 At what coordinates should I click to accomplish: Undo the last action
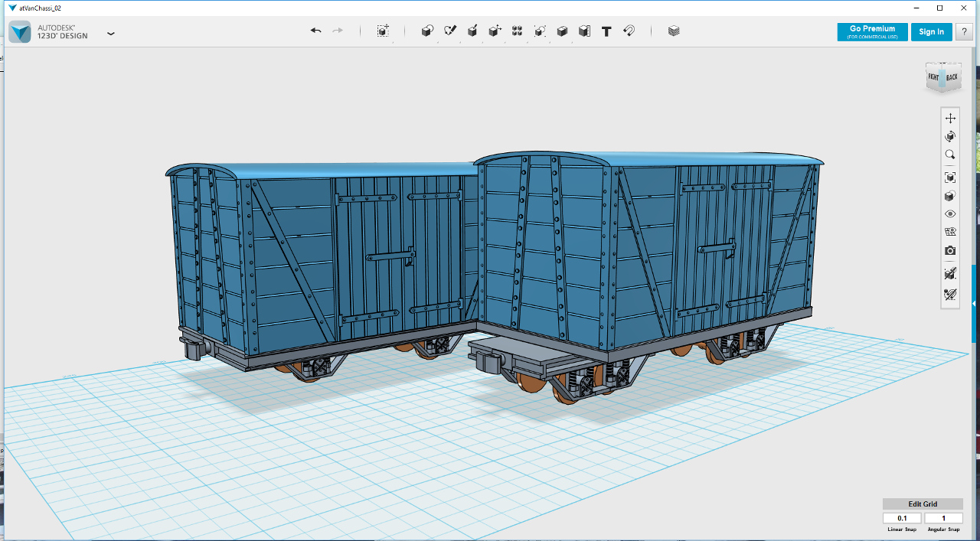point(315,31)
